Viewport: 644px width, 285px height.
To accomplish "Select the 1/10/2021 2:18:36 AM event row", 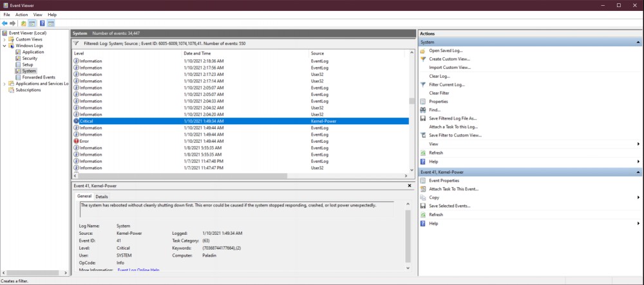I will pyautogui.click(x=240, y=61).
